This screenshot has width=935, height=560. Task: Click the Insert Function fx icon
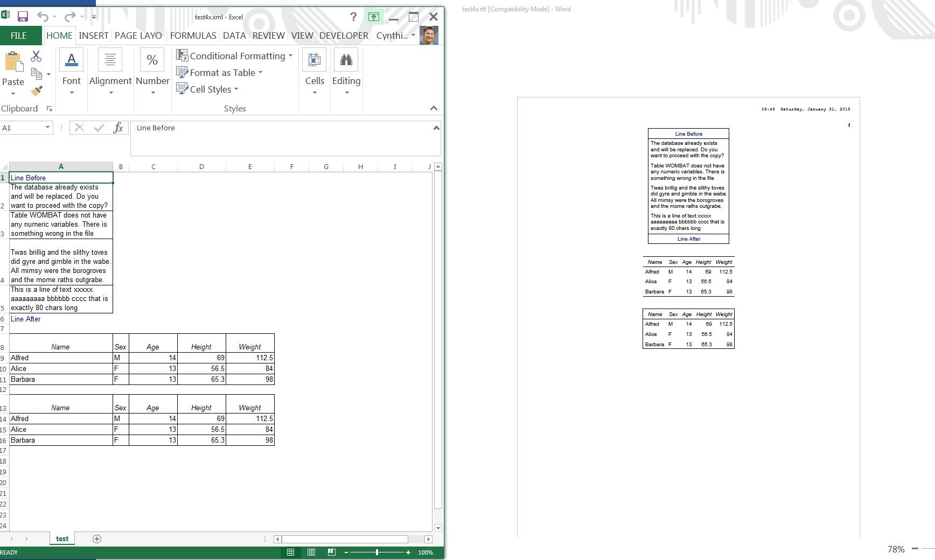pyautogui.click(x=118, y=128)
